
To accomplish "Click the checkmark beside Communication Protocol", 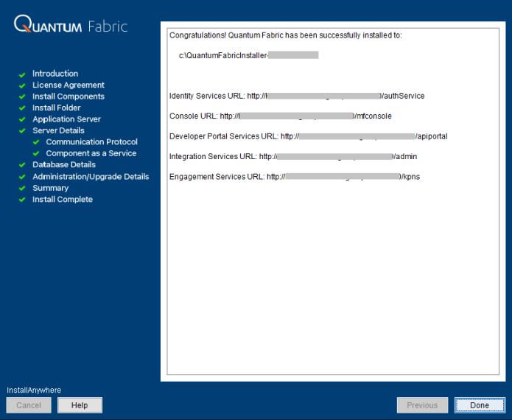I will pyautogui.click(x=36, y=142).
